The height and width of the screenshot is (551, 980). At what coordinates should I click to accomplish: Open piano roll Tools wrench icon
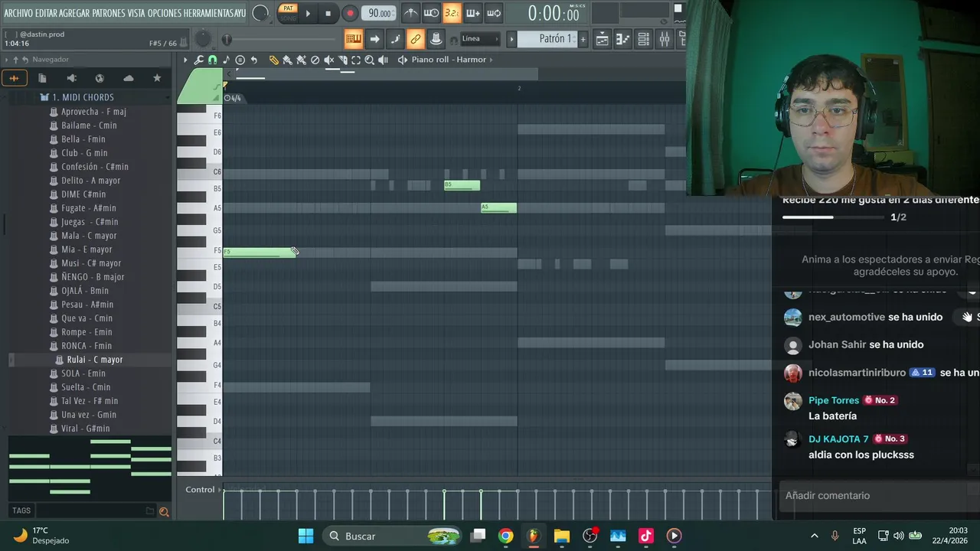(199, 60)
